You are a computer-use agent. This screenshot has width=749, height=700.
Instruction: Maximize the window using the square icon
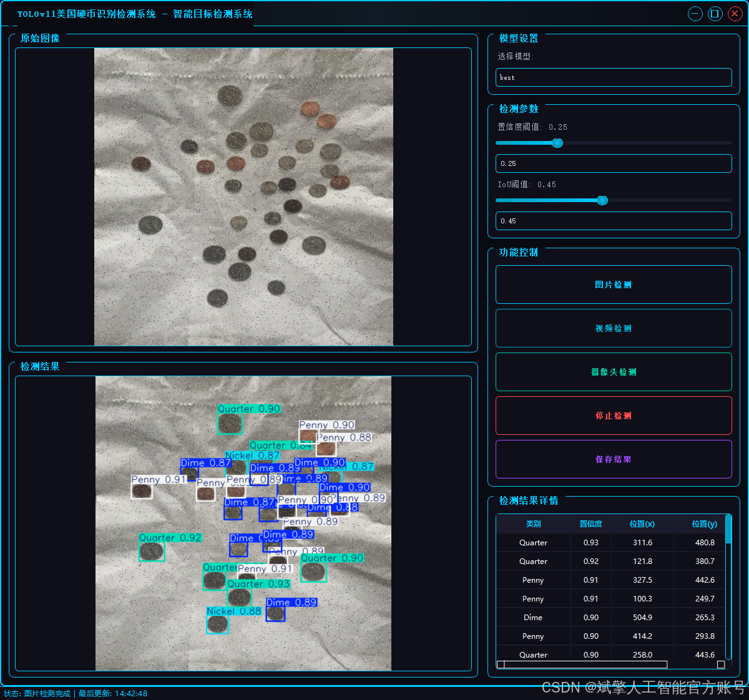point(715,14)
